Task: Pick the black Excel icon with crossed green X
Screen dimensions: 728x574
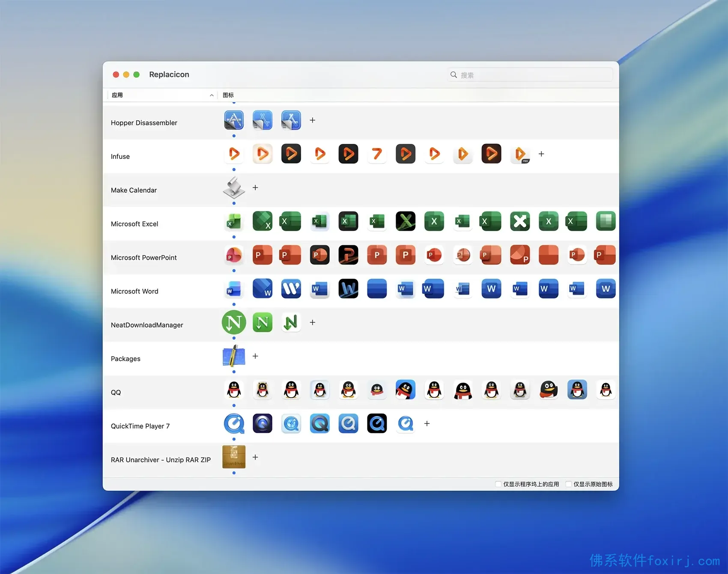Action: point(406,221)
